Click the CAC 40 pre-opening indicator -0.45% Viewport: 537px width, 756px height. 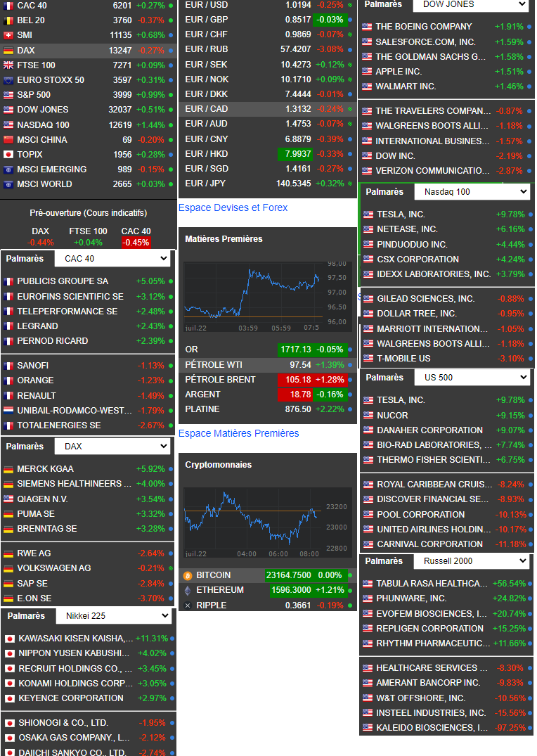(x=136, y=243)
